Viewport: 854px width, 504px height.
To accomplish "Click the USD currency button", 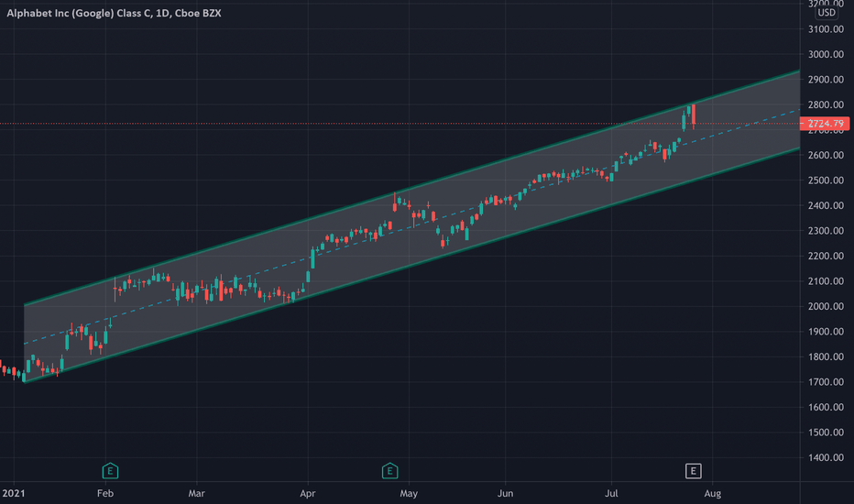I will [827, 13].
